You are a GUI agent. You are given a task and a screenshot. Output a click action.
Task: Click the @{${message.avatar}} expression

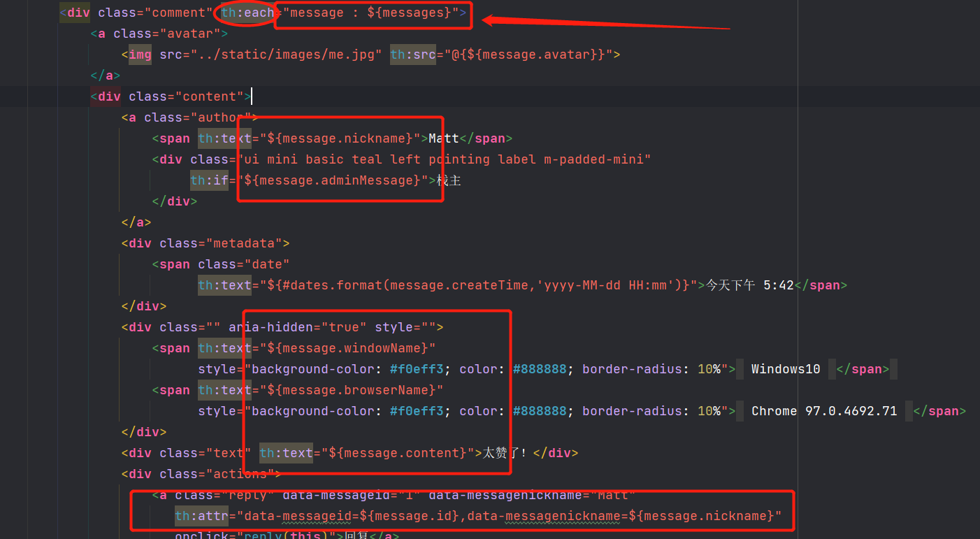point(528,55)
